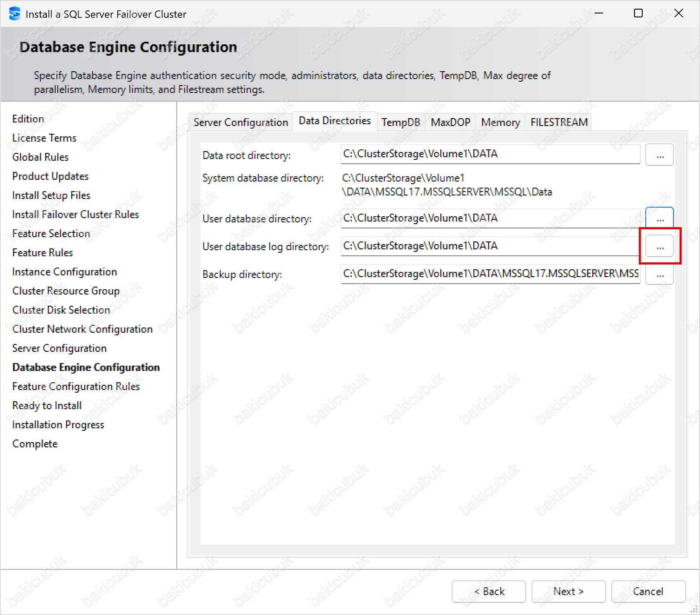
Task: Minimize the installer window
Action: [x=599, y=13]
